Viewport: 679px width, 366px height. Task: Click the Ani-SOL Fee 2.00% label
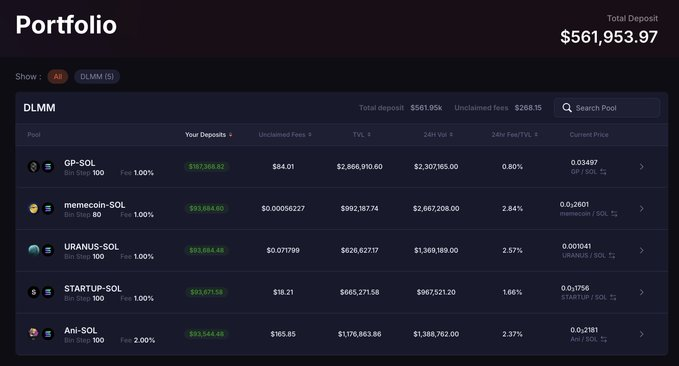pos(137,340)
